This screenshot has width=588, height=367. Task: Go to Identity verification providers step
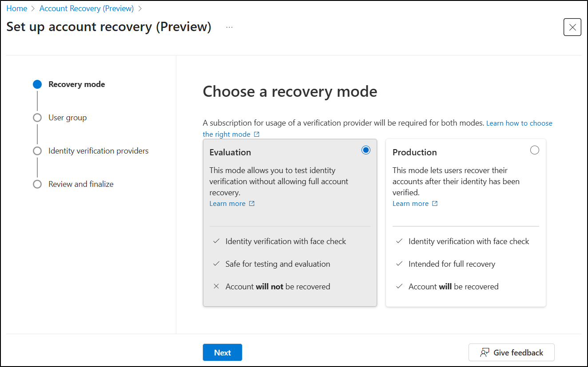click(x=98, y=151)
